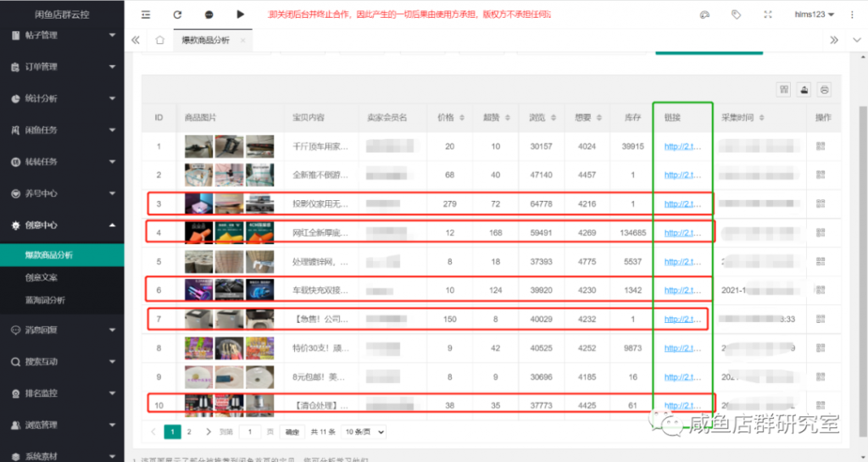Expand the 统计分析 sidebar menu
Image resolution: width=868 pixels, height=462 pixels.
(x=62, y=98)
